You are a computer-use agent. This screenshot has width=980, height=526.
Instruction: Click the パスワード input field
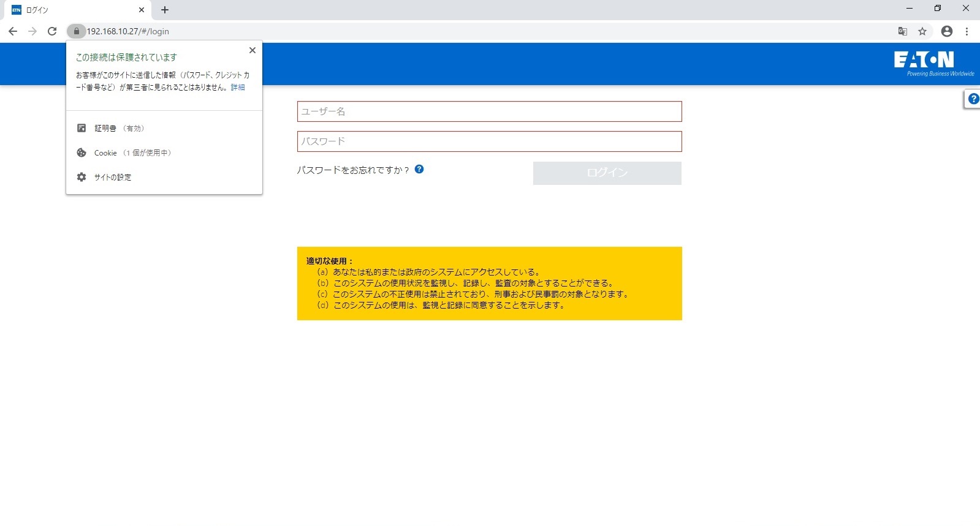click(490, 141)
